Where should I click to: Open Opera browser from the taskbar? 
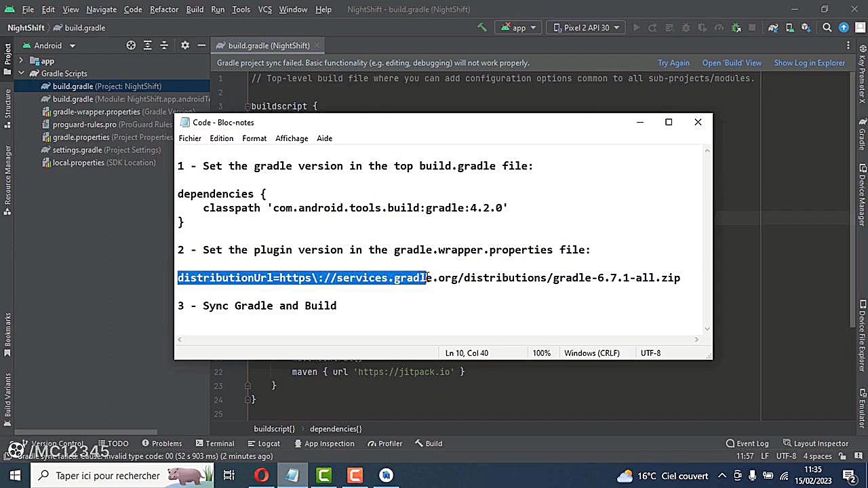[261, 475]
